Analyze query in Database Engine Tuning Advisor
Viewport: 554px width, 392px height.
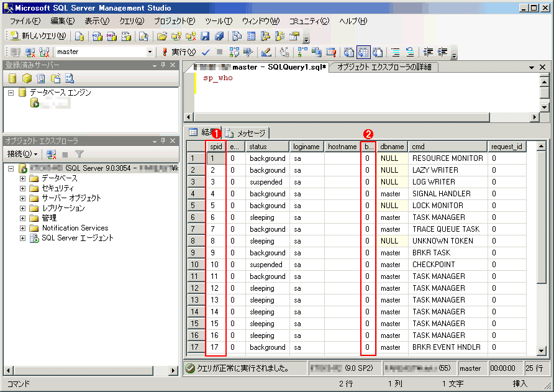pos(248,52)
